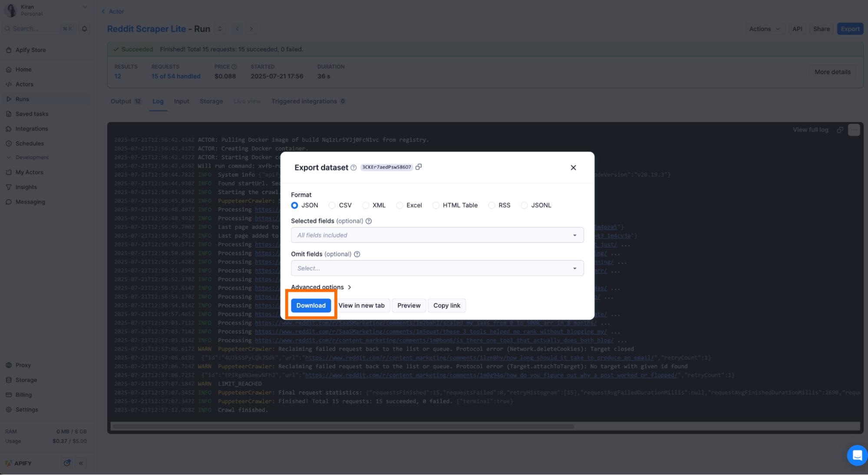The width and height of the screenshot is (868, 475).
Task: Open the Output tab
Action: 121,101
